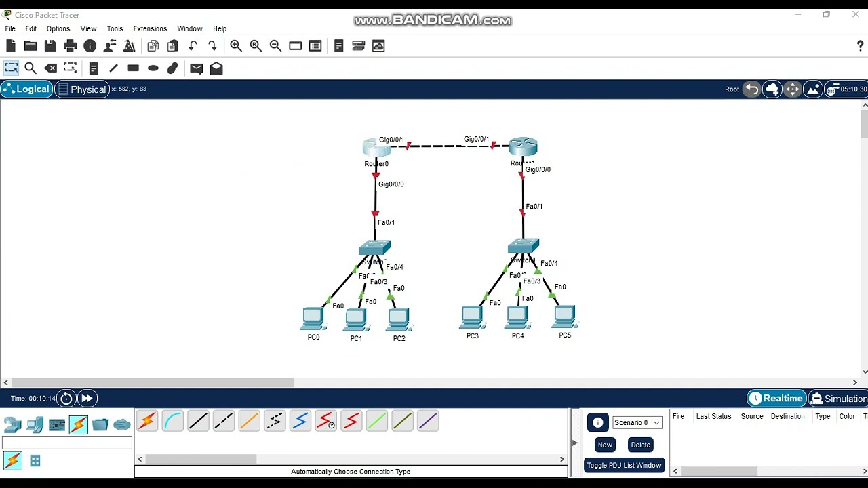Screen dimensions: 868x488
Task: Open the Tools menu
Action: click(x=115, y=29)
